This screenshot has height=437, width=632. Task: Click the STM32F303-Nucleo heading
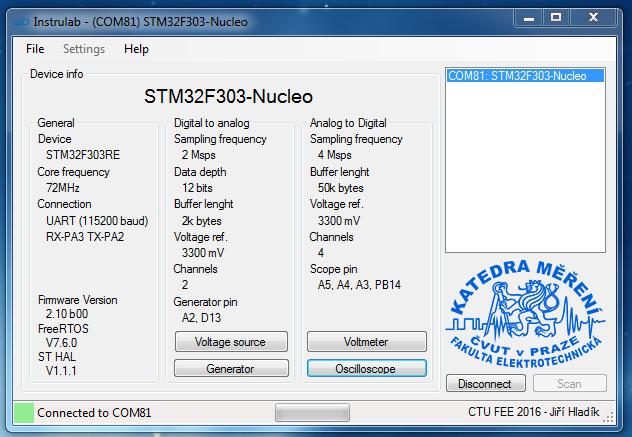click(x=229, y=96)
